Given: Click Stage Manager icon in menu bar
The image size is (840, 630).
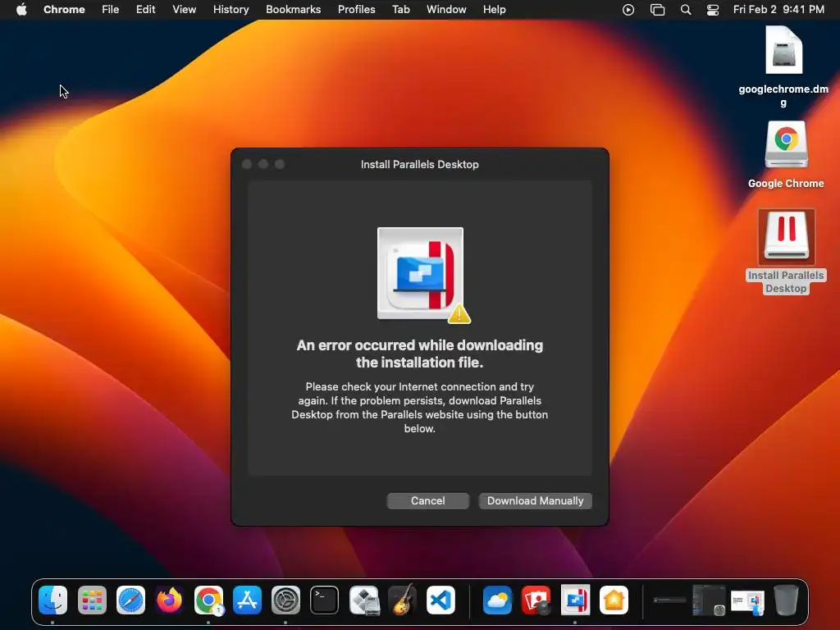Looking at the screenshot, I should [x=657, y=10].
